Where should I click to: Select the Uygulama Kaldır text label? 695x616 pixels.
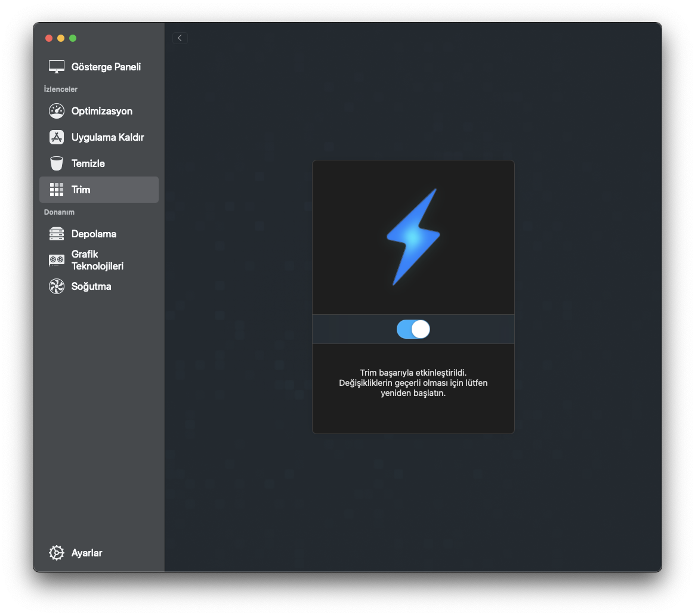[108, 137]
